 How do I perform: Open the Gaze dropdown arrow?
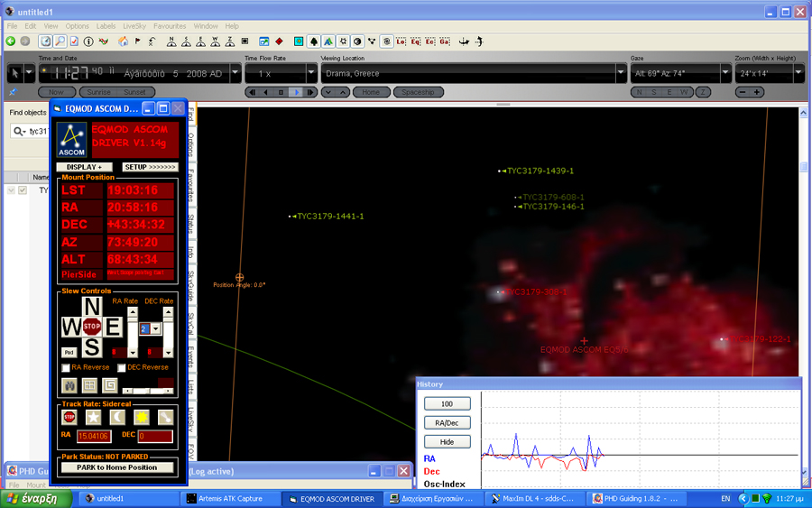click(725, 73)
